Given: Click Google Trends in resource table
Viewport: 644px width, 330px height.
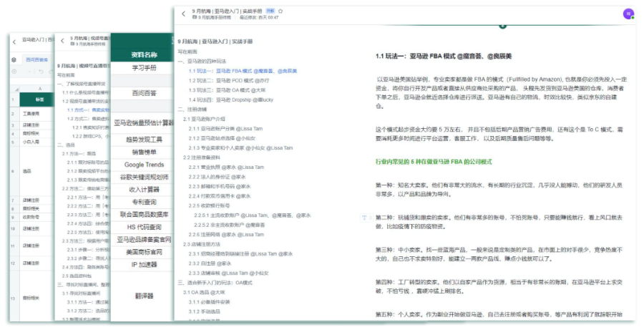Looking at the screenshot, I should [144, 165].
